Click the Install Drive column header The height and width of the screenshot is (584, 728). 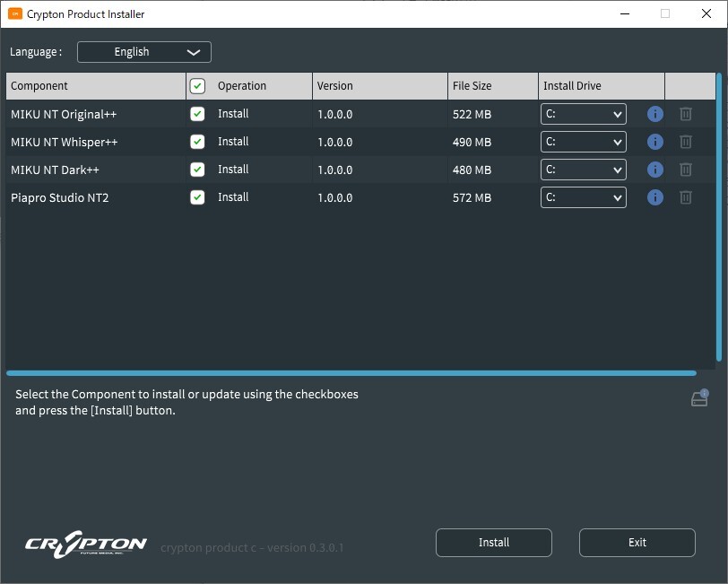coord(602,86)
